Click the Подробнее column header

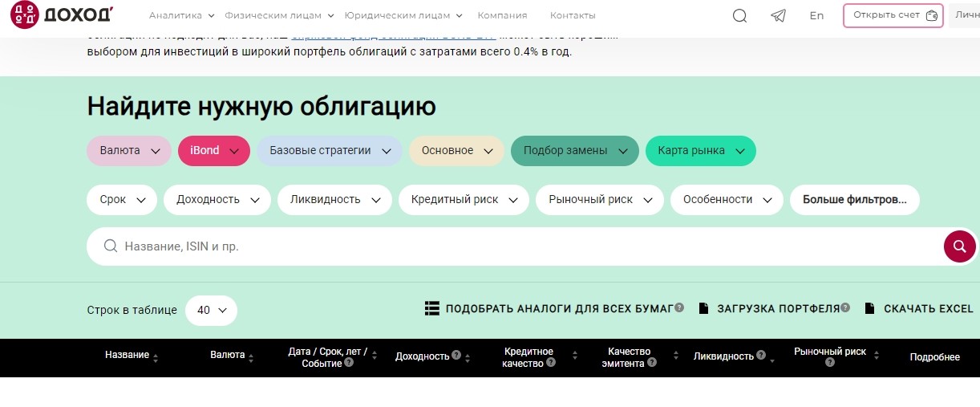tap(934, 357)
